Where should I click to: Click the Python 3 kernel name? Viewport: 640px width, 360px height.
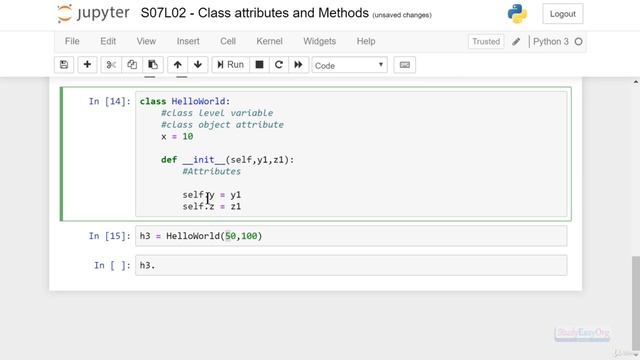pos(551,42)
